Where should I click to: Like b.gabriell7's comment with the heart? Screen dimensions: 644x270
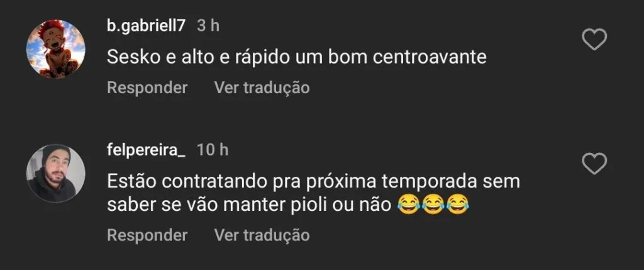594,41
